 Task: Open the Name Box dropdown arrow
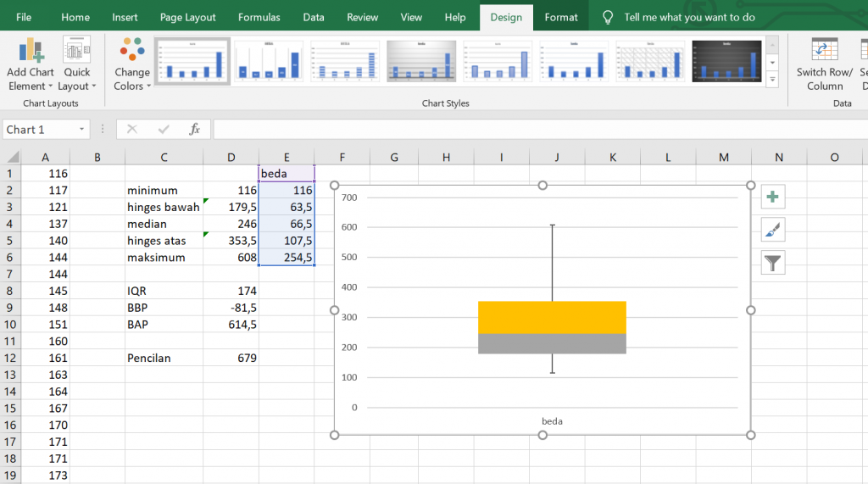coord(81,129)
